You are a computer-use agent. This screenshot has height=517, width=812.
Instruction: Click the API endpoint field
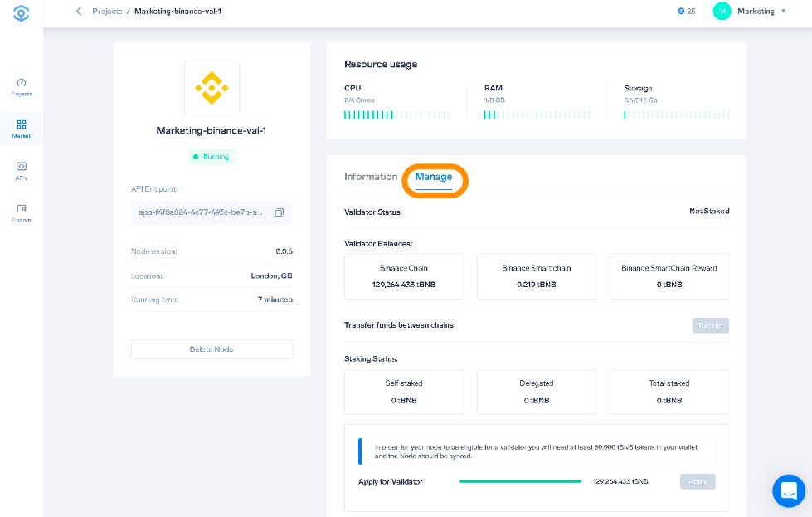click(212, 212)
